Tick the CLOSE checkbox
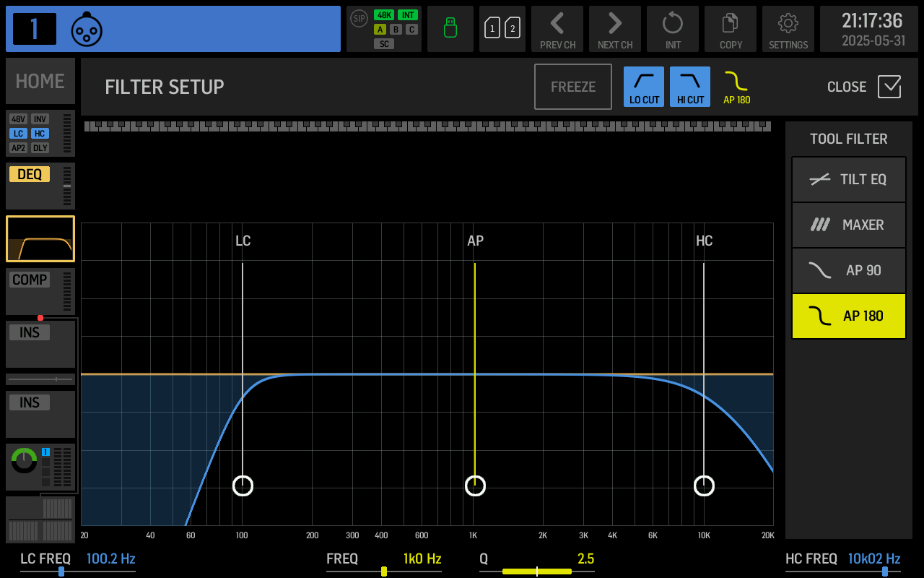This screenshot has width=924, height=578. click(x=889, y=87)
